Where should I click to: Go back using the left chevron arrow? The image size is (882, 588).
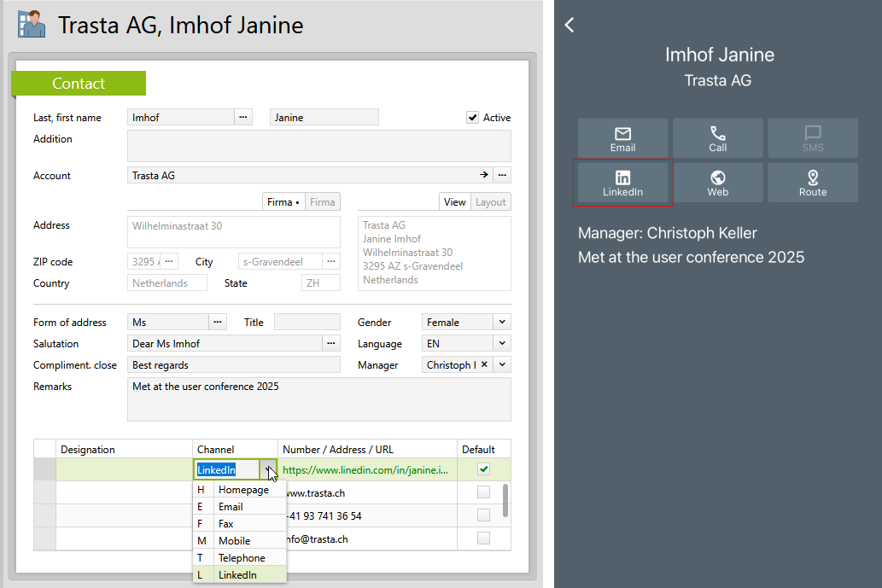point(570,26)
